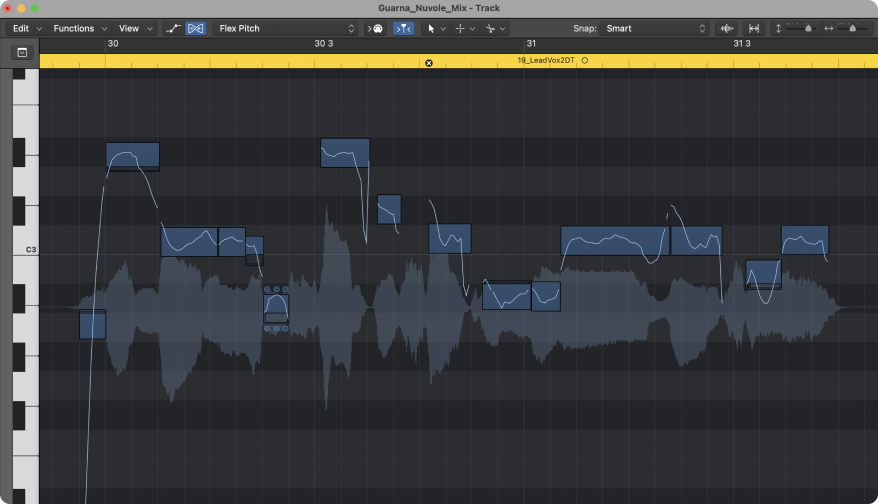Click the X marker in the region header
The width and height of the screenshot is (878, 504).
tap(429, 63)
